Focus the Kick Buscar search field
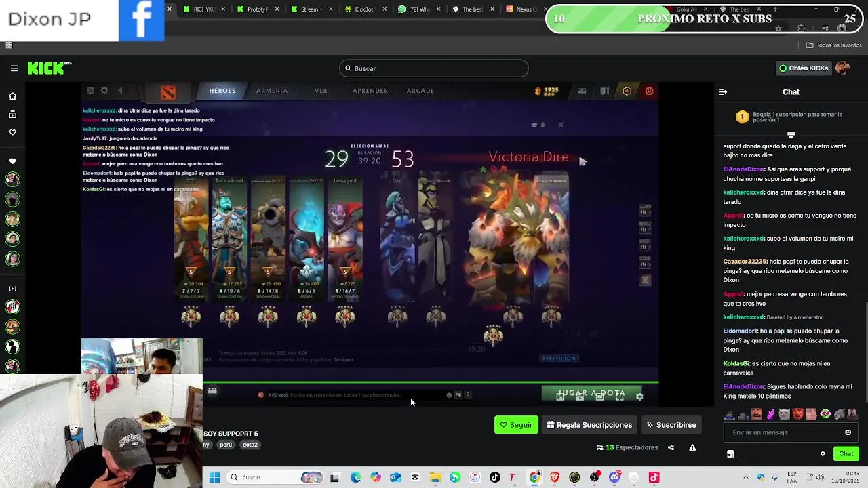Viewport: 868px width, 488px height. (x=434, y=68)
